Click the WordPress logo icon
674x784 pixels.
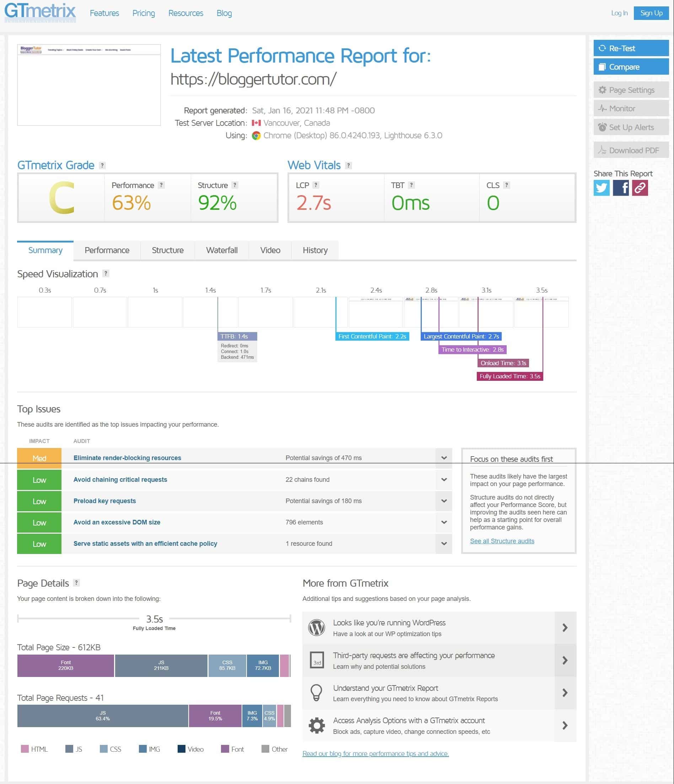click(317, 627)
